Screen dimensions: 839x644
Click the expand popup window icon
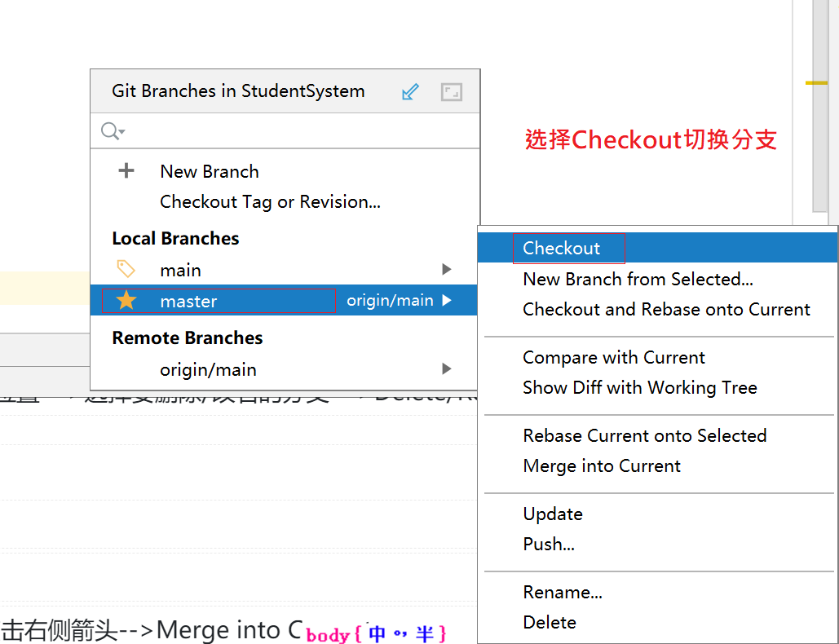pos(451,92)
